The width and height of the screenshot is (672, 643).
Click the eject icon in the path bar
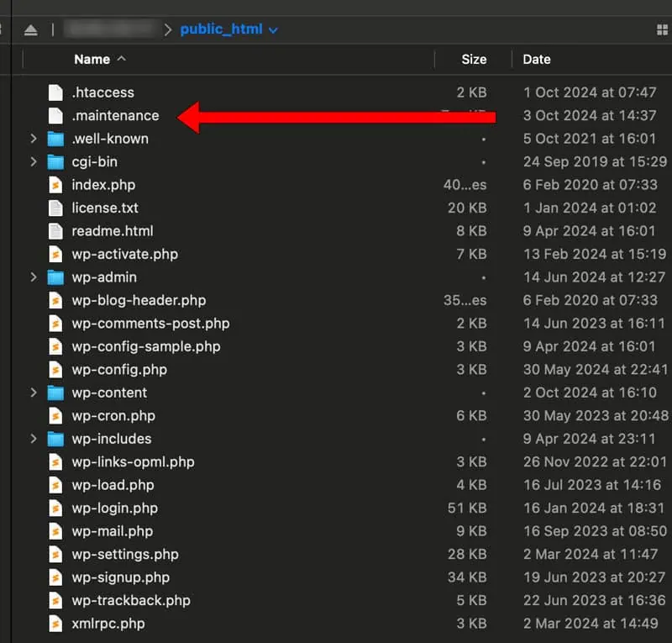tap(30, 29)
